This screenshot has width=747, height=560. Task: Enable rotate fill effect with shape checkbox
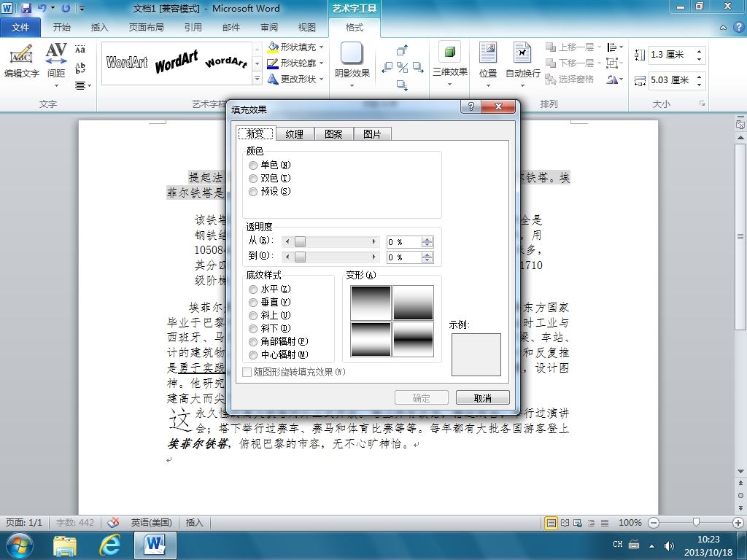click(247, 373)
